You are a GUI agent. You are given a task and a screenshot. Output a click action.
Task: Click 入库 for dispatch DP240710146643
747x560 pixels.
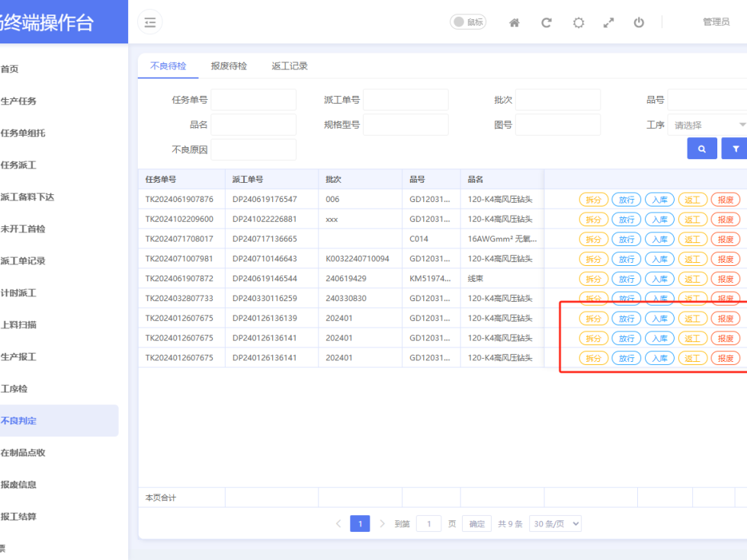(659, 259)
